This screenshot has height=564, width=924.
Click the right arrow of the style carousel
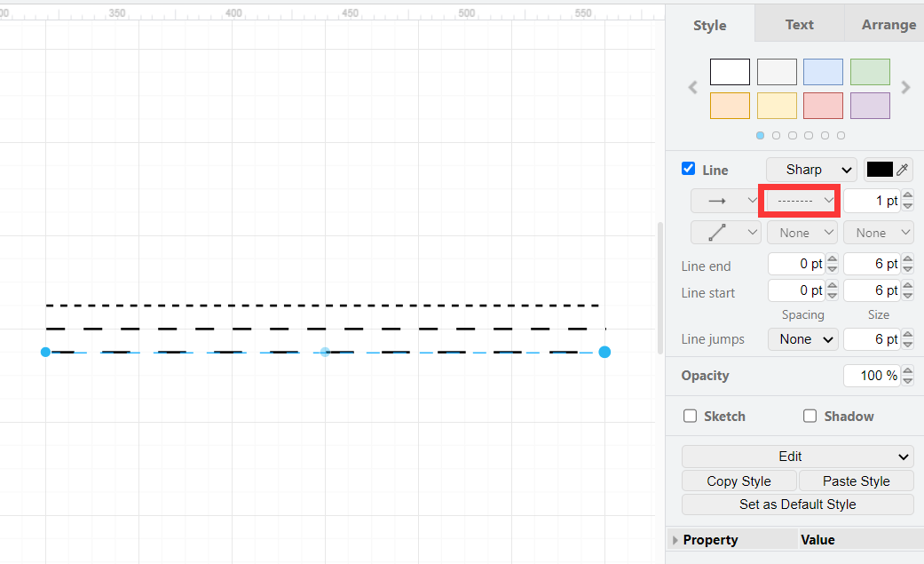point(905,87)
